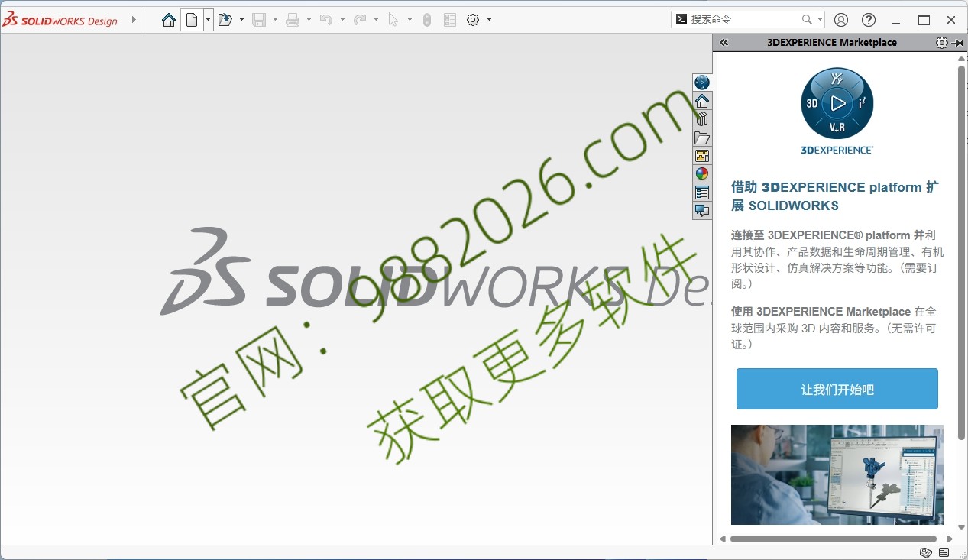Select the Design Library books tab
Screen dimensions: 968x560
(x=702, y=119)
